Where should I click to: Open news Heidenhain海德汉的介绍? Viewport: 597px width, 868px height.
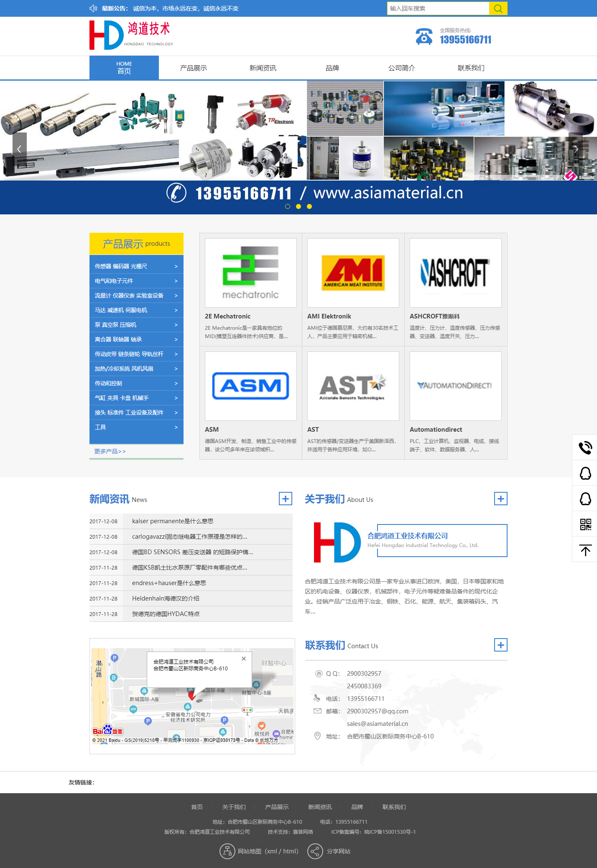tap(166, 598)
